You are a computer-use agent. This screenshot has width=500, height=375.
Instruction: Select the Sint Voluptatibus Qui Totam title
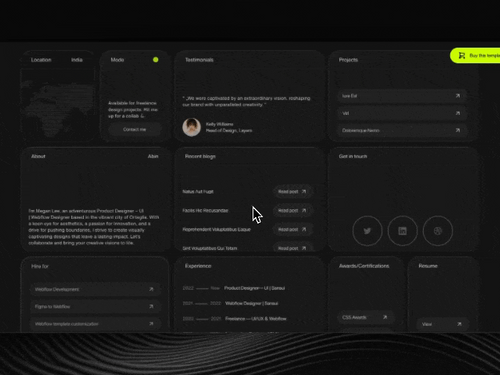[210, 248]
